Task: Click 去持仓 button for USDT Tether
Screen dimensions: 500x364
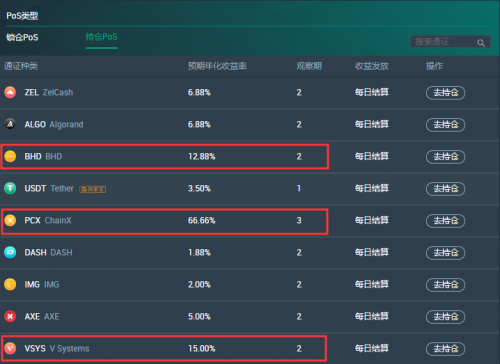Action: (x=445, y=189)
